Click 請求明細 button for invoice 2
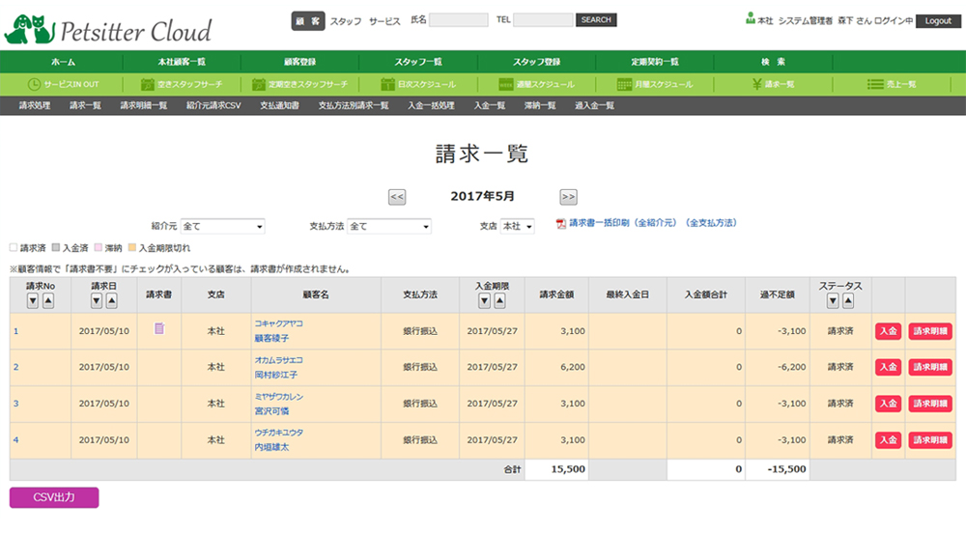Viewport: 966px width, 560px height. (930, 367)
